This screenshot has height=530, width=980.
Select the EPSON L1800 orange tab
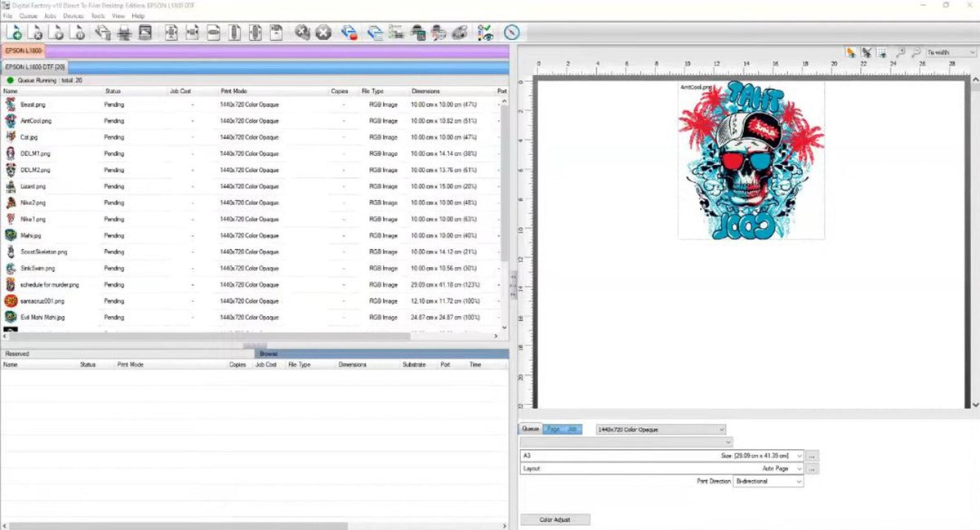[23, 51]
